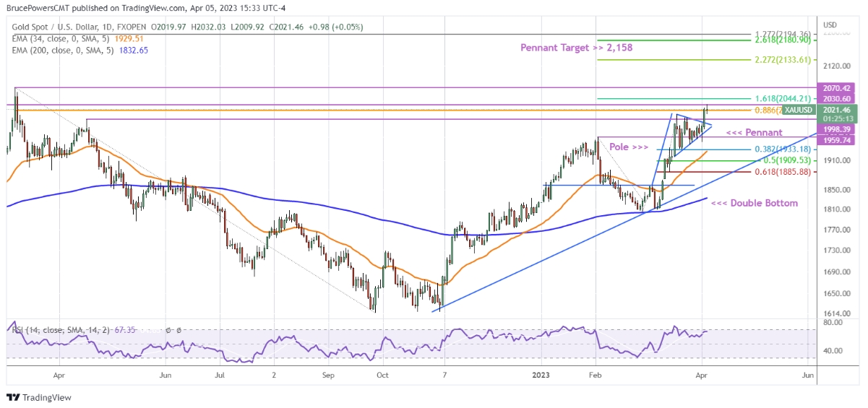The image size is (868, 408).
Task: Click the TradingView logo icon
Action: pyautogui.click(x=13, y=398)
